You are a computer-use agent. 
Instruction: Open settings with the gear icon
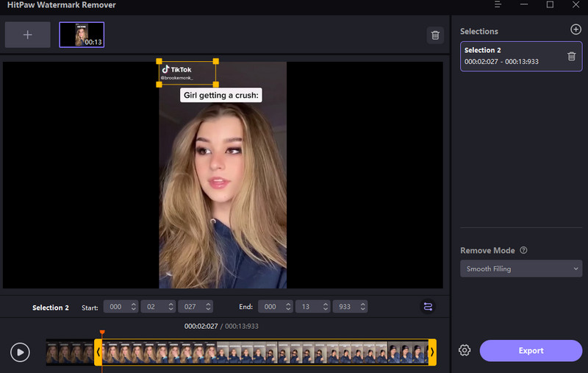pyautogui.click(x=465, y=351)
